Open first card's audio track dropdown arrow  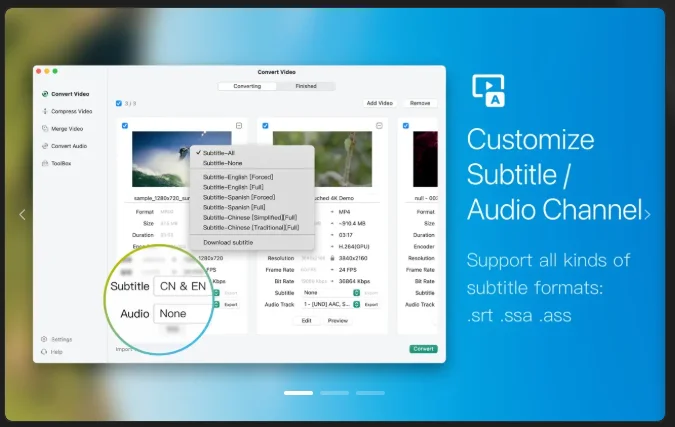coord(217,304)
